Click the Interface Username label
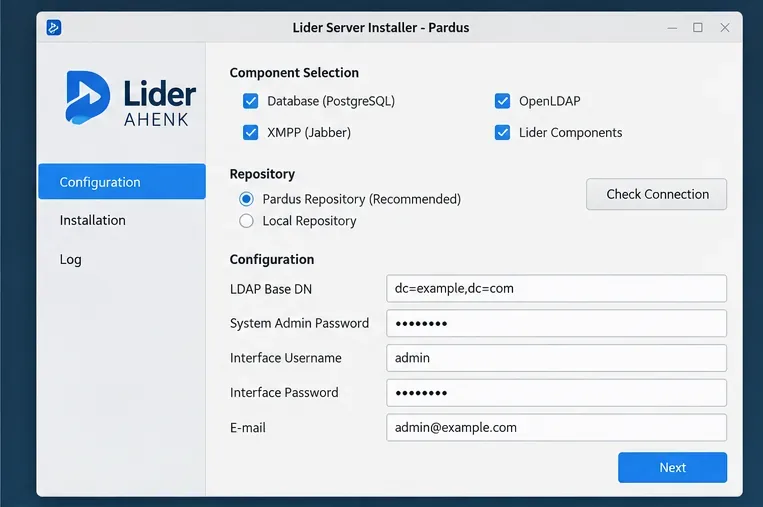Image resolution: width=763 pixels, height=507 pixels. pyautogui.click(x=286, y=358)
